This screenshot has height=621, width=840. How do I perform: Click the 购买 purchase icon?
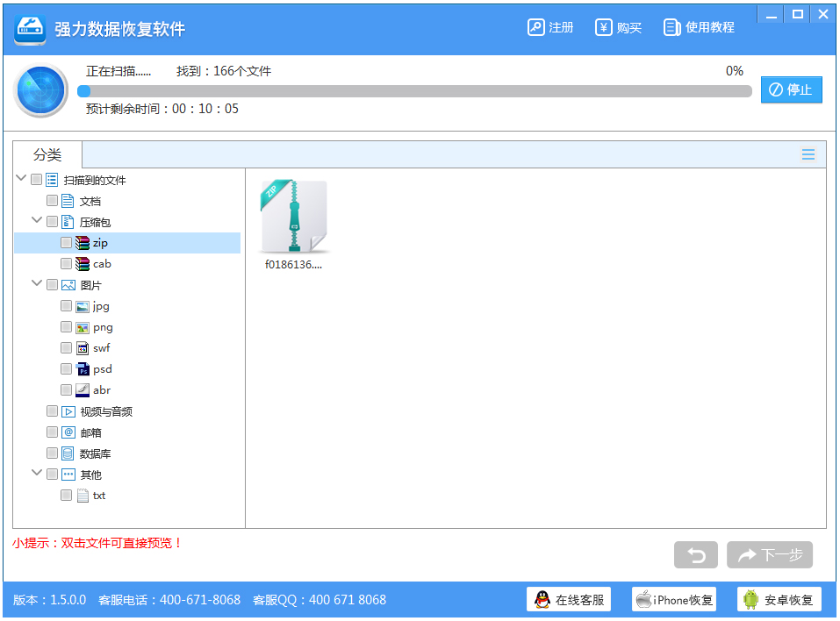[x=603, y=27]
